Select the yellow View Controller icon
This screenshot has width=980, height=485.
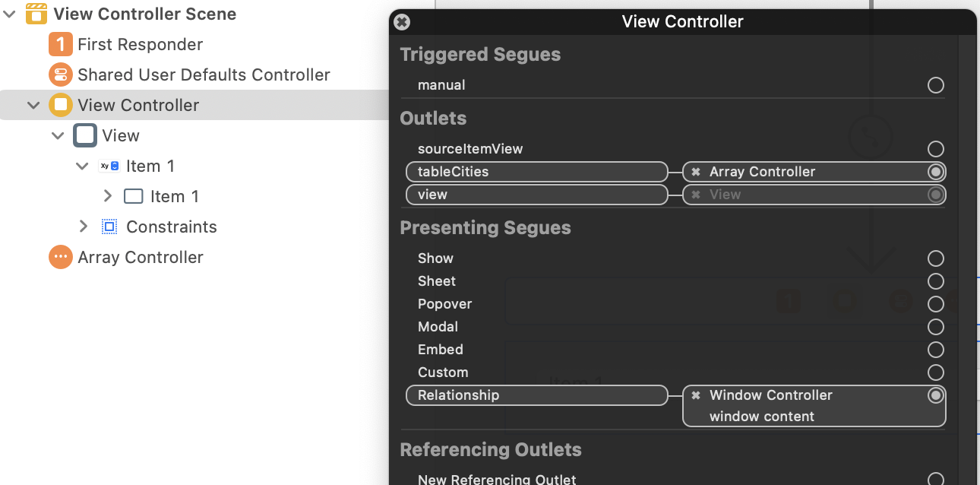61,105
